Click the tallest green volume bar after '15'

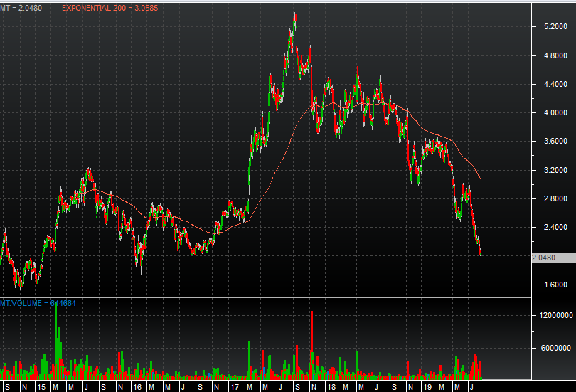click(x=56, y=341)
